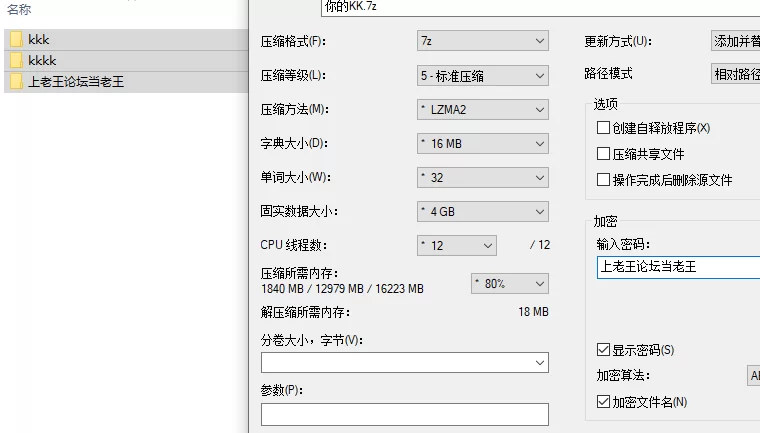
Task: Click the 上老王论坛当老王 folder icon
Action: 16,81
